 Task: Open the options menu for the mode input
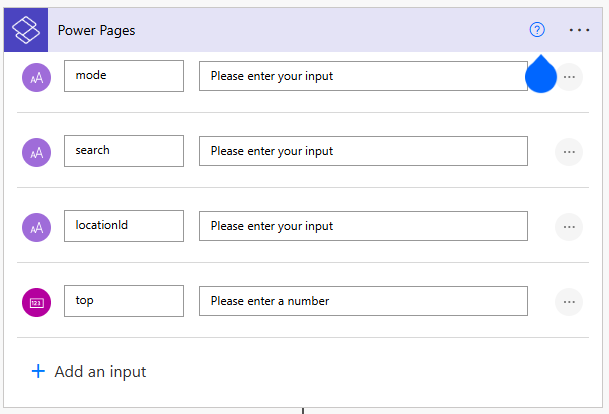[569, 77]
